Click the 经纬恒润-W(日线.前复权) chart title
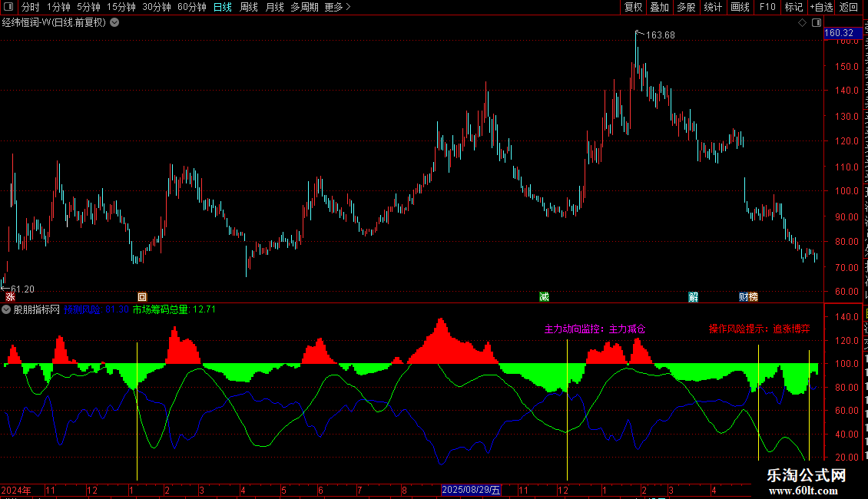The width and height of the screenshot is (868, 499). coord(54,23)
